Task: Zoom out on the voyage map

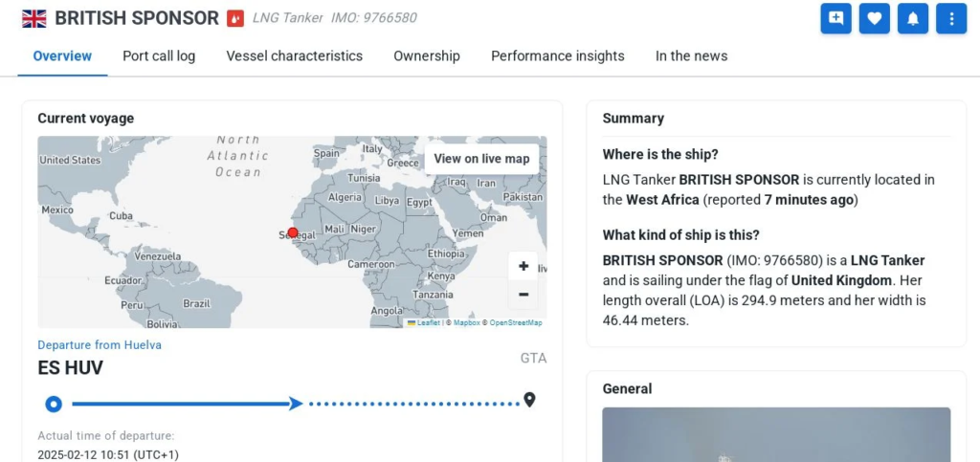Action: click(x=523, y=294)
